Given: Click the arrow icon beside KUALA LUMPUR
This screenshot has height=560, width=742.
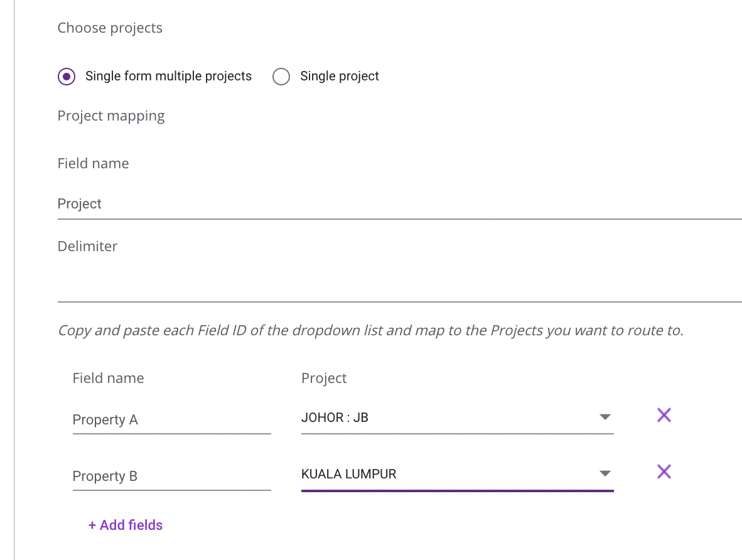Looking at the screenshot, I should tap(605, 473).
